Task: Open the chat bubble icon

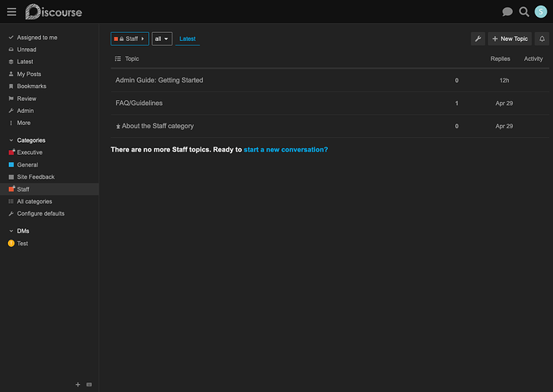Action: point(507,12)
